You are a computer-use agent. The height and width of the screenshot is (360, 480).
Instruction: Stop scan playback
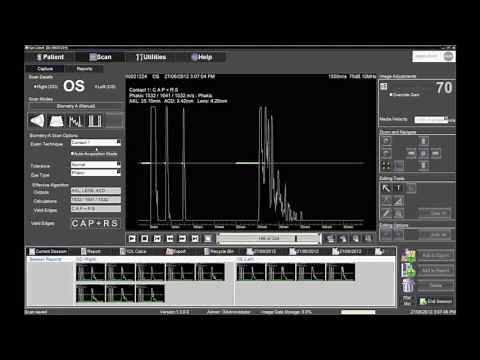click(145, 238)
